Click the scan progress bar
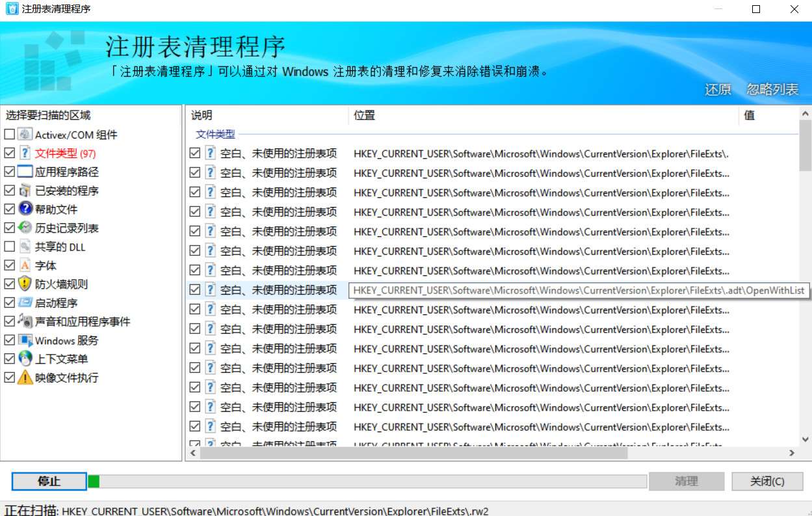The image size is (812, 516). point(367,482)
